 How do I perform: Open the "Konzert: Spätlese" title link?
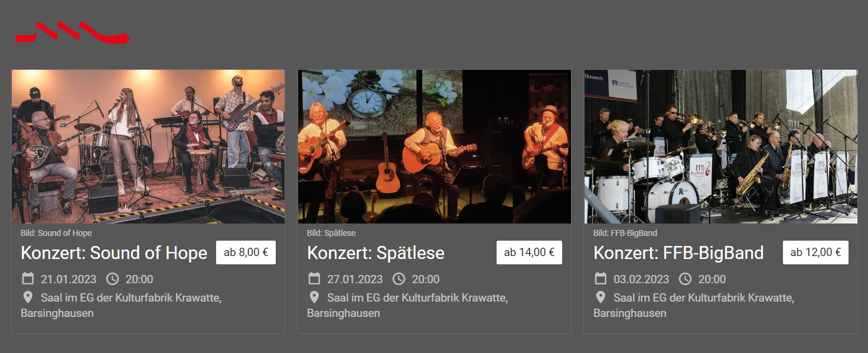pos(376,253)
